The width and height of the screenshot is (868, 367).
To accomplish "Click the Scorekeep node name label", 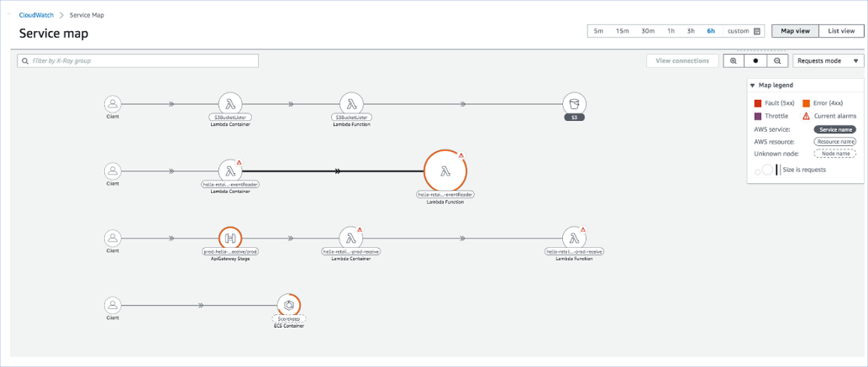I will pyautogui.click(x=288, y=319).
